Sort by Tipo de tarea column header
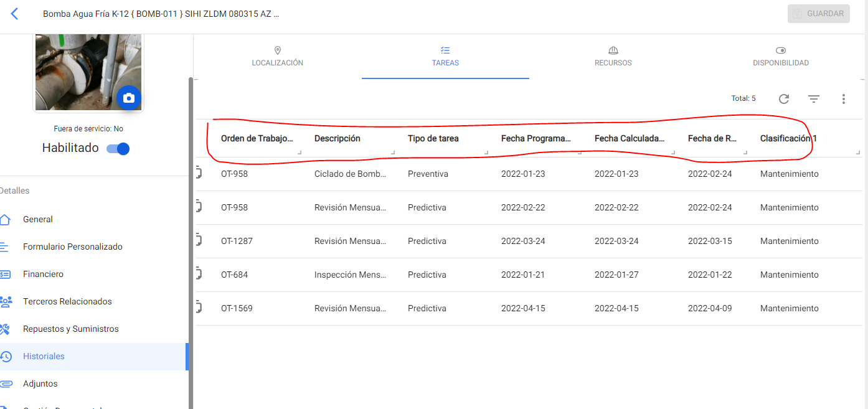The image size is (868, 409). tap(433, 138)
